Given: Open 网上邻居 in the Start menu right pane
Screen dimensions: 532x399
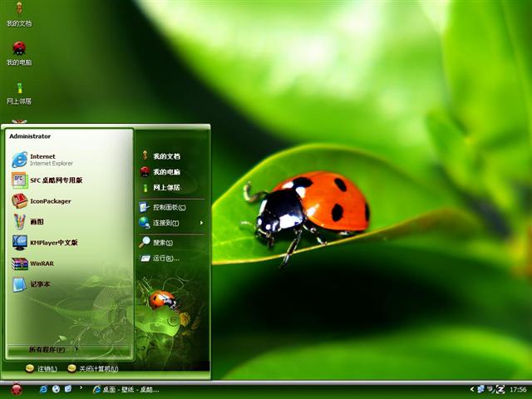Looking at the screenshot, I should coord(172,187).
